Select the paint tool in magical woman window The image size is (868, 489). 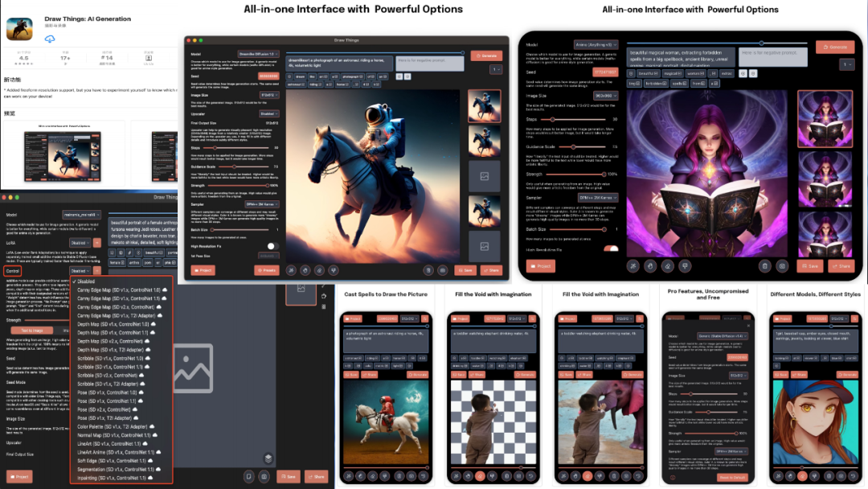(685, 266)
